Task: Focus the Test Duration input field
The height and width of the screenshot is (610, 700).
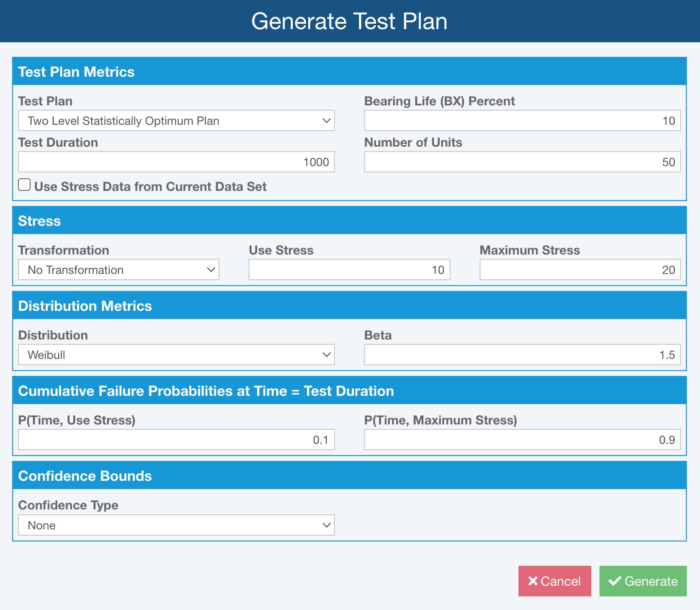Action: coord(176,162)
